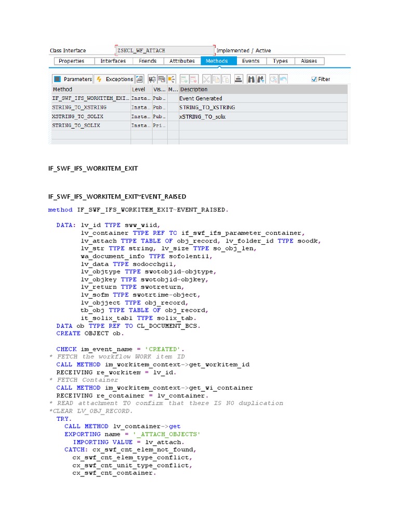Screen dimensions: 399x532
Task: Click the DATA ob TYPE REF TO CL_DOCUMENT_BCS line
Action: (x=128, y=326)
